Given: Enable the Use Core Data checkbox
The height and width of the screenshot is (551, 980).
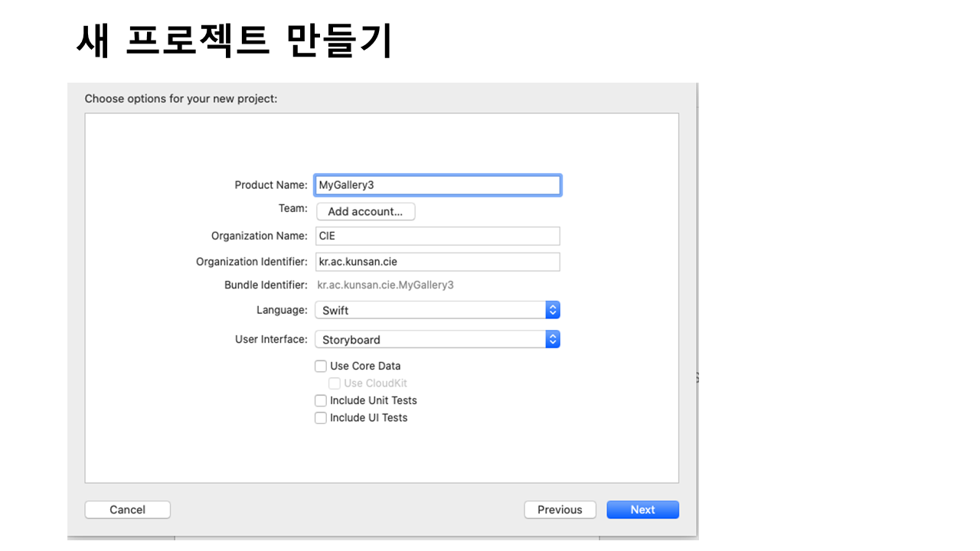Looking at the screenshot, I should click(x=321, y=366).
